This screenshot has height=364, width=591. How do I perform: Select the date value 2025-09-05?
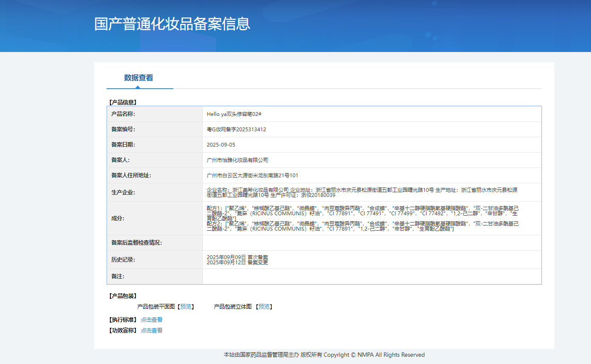pos(221,144)
